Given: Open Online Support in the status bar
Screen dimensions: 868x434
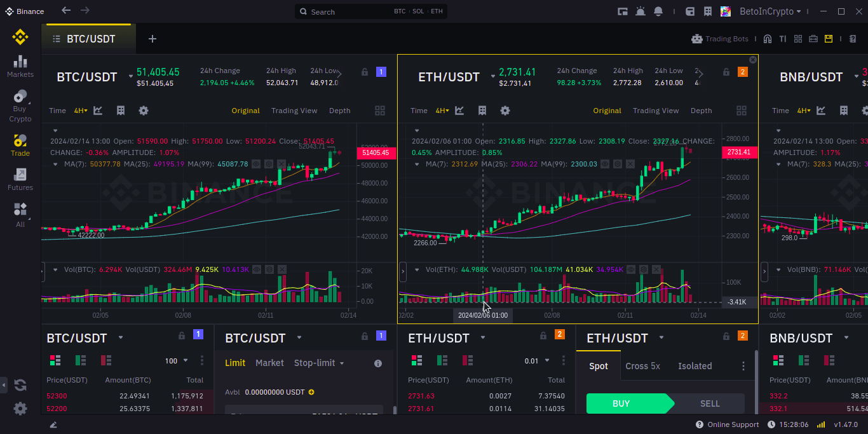Looking at the screenshot, I should click(x=728, y=424).
